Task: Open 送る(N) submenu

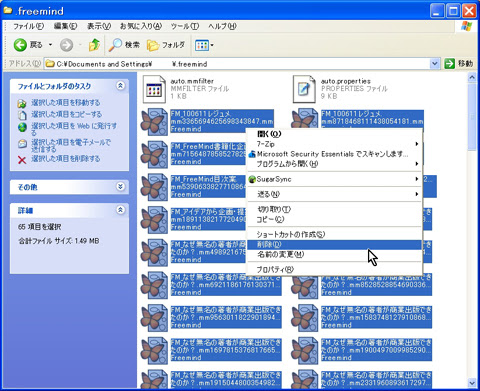Action: point(334,194)
